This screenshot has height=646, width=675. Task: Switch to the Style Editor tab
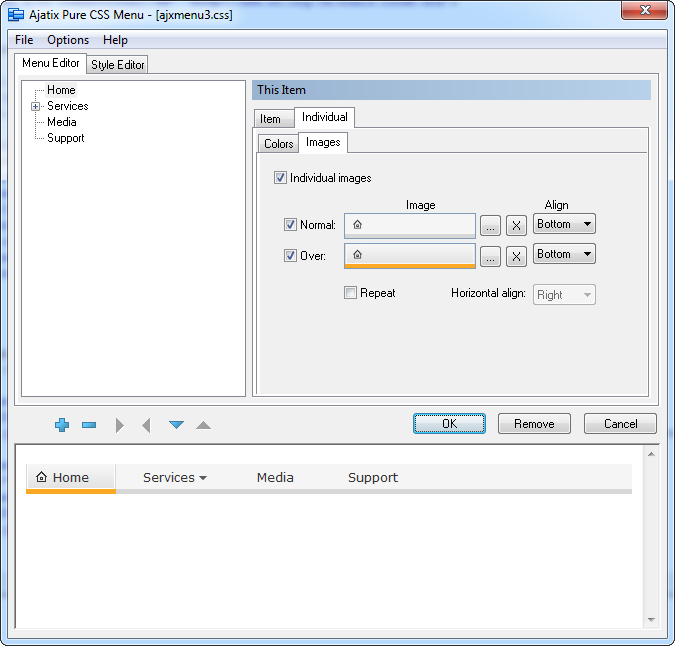click(x=118, y=65)
